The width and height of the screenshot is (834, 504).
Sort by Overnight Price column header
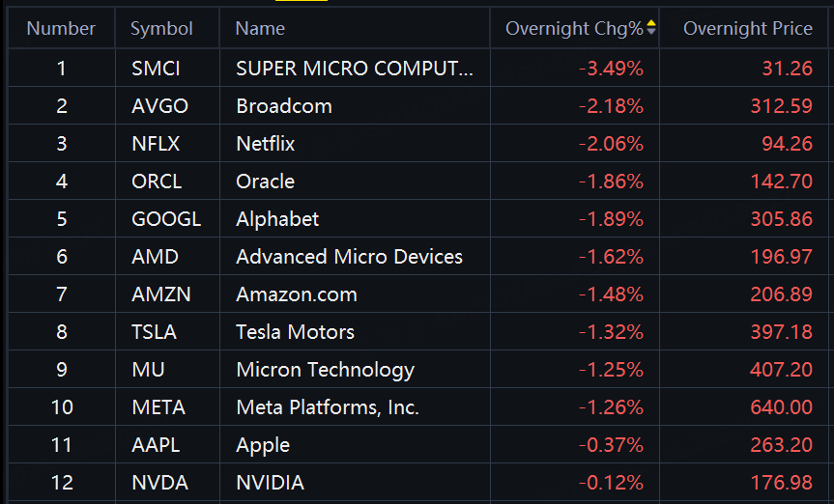point(747,29)
